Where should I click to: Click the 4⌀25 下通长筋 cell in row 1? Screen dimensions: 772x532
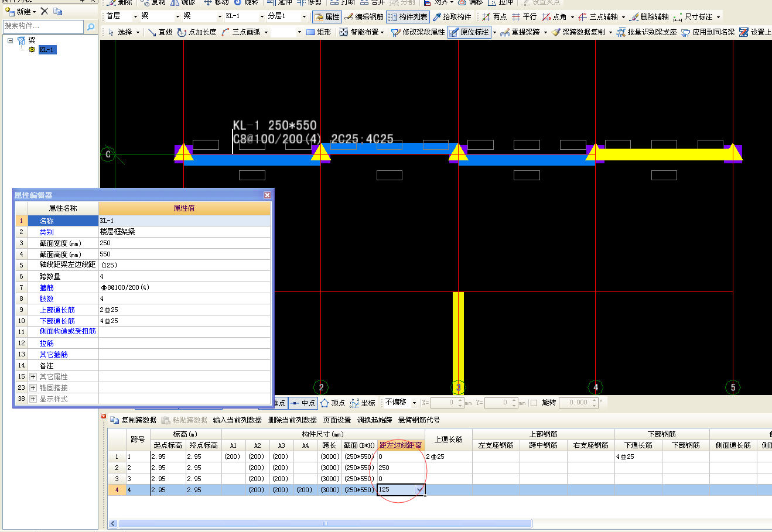[638, 457]
